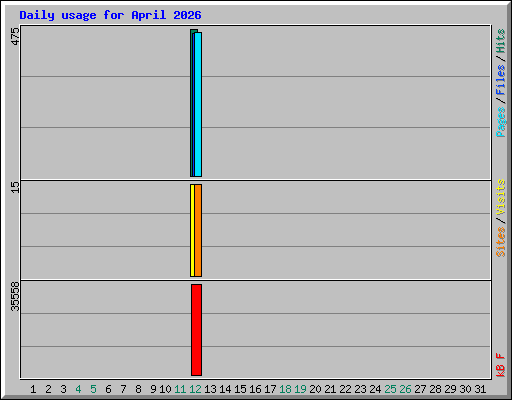Click day 30 on the x-axis
Screen dimensions: 512x400
click(465, 389)
